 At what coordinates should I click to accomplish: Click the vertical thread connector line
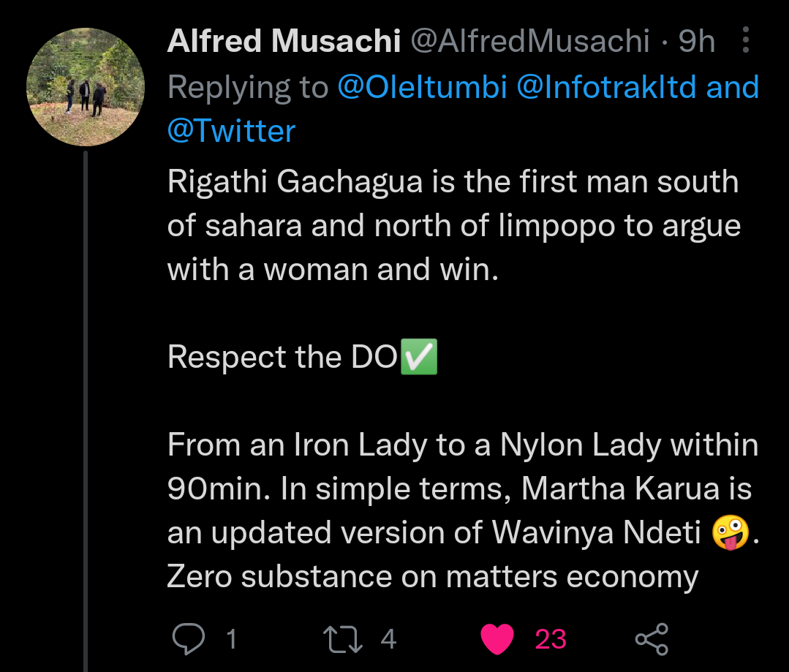pos(86,411)
